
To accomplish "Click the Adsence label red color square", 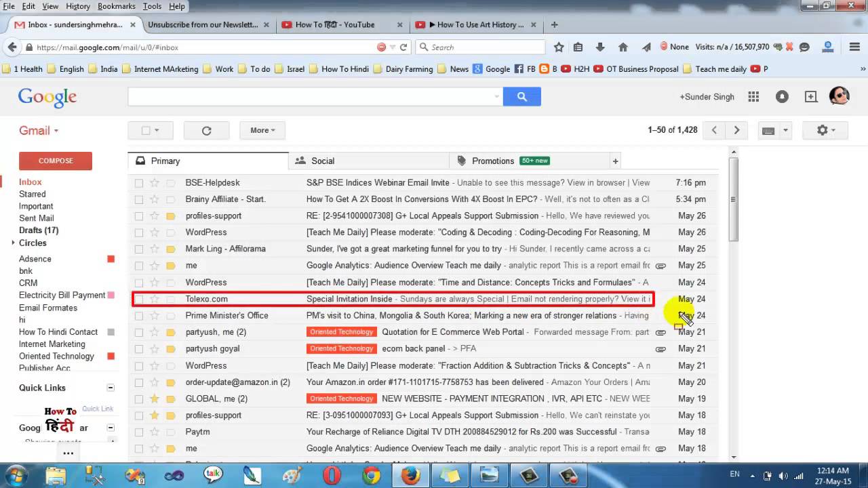I will coord(111,259).
